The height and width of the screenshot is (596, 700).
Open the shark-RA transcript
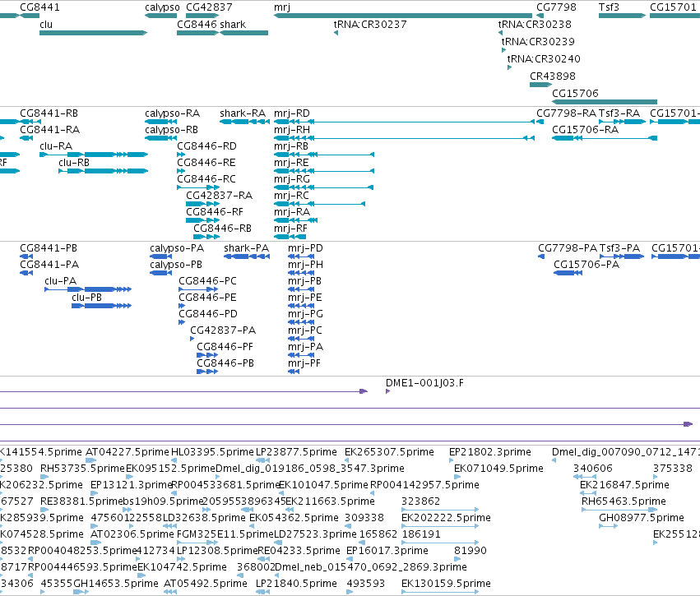click(244, 122)
